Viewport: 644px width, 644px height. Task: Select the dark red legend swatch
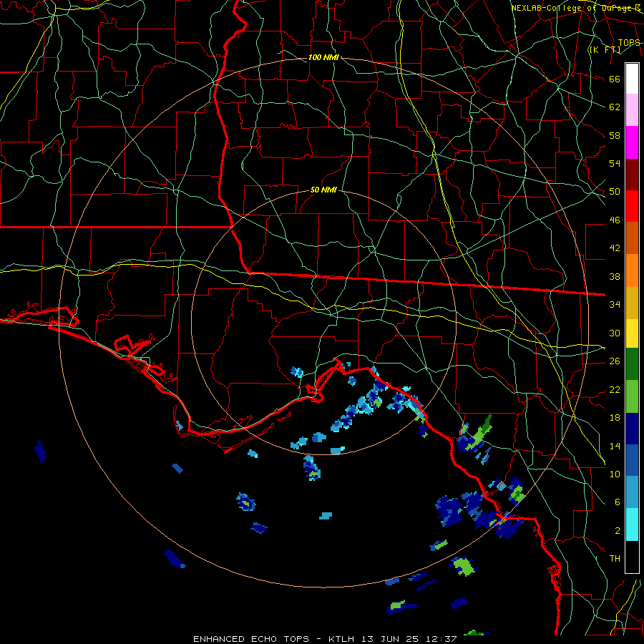click(632, 175)
